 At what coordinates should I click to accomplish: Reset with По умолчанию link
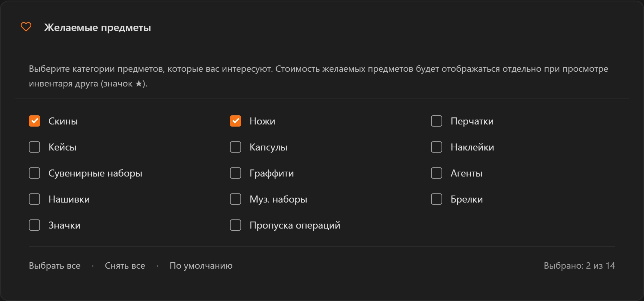click(201, 265)
